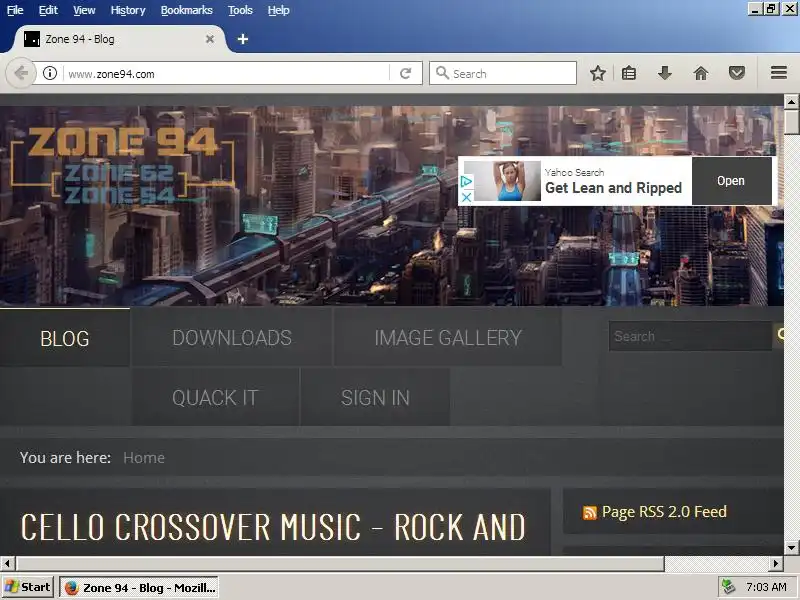Click the horizontal scrollbar thumb
800x600 pixels.
pos(340,563)
